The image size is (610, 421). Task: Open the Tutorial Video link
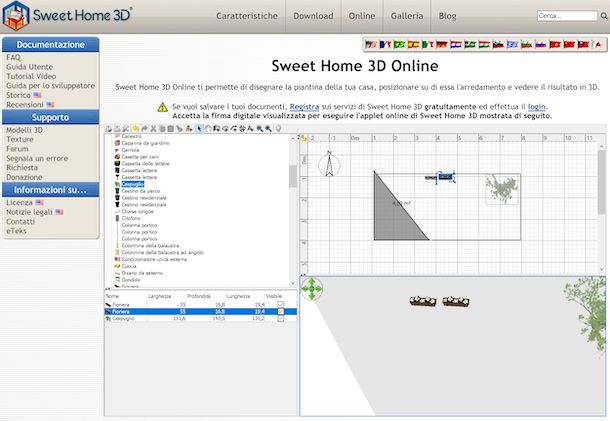point(31,76)
